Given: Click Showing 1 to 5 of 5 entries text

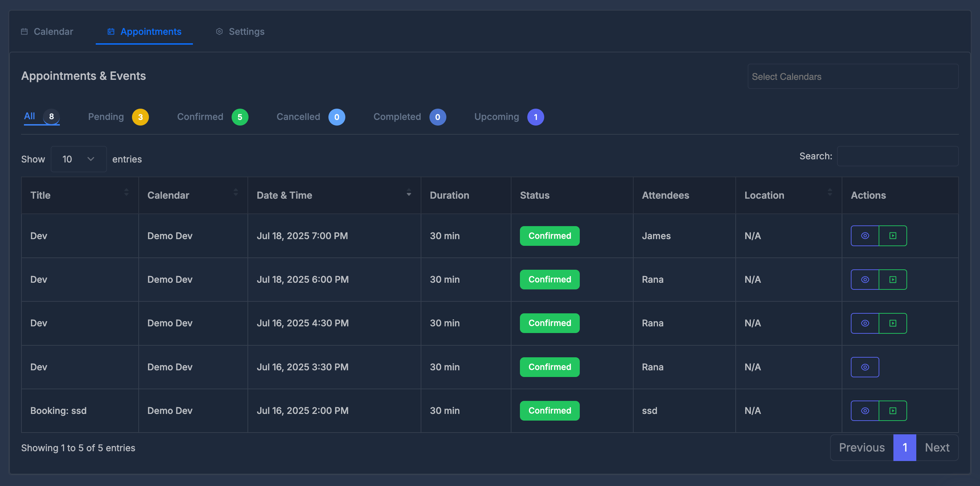Looking at the screenshot, I should point(78,448).
